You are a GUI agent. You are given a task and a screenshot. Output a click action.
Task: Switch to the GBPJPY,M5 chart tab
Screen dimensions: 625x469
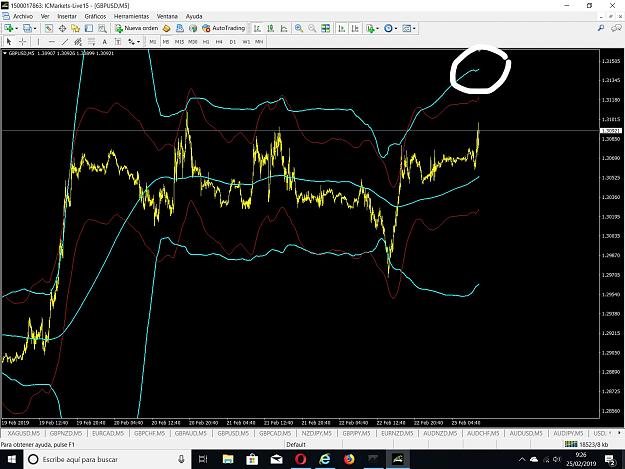(x=356, y=433)
